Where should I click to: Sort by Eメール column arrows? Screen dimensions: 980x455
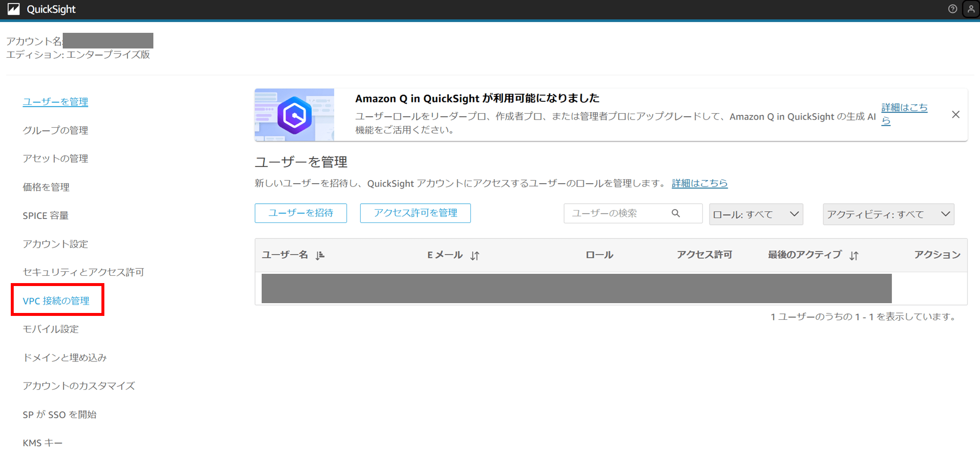(475, 255)
